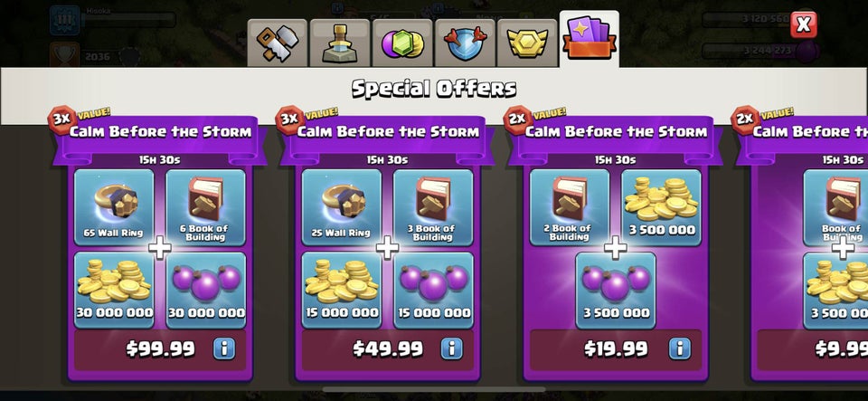Buy the $49.99 offer pack
This screenshot has height=401, width=868.
(388, 349)
